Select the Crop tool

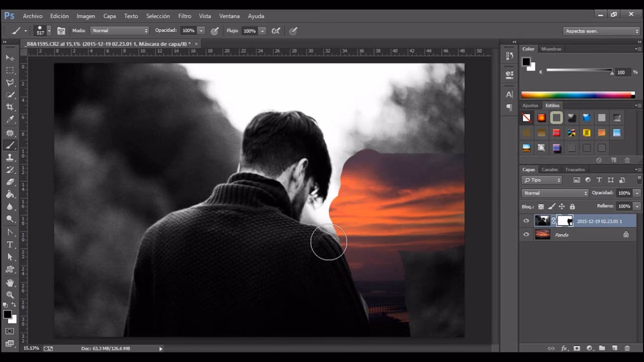pyautogui.click(x=11, y=107)
